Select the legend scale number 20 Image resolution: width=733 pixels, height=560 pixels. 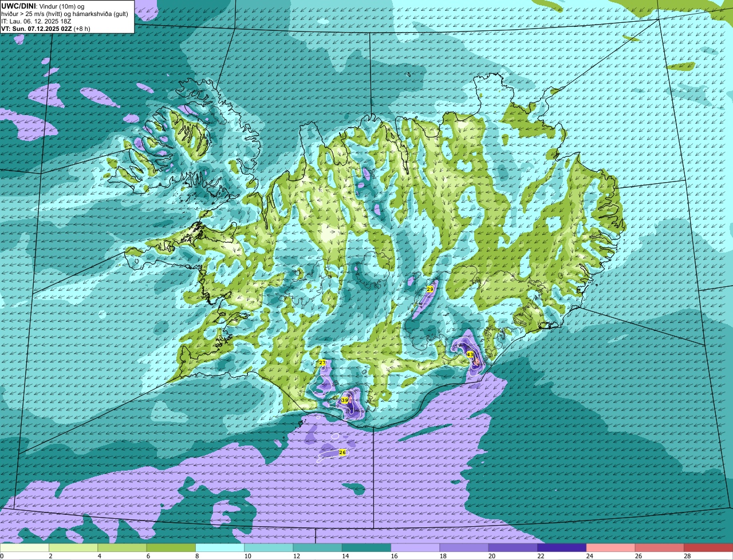pyautogui.click(x=491, y=556)
